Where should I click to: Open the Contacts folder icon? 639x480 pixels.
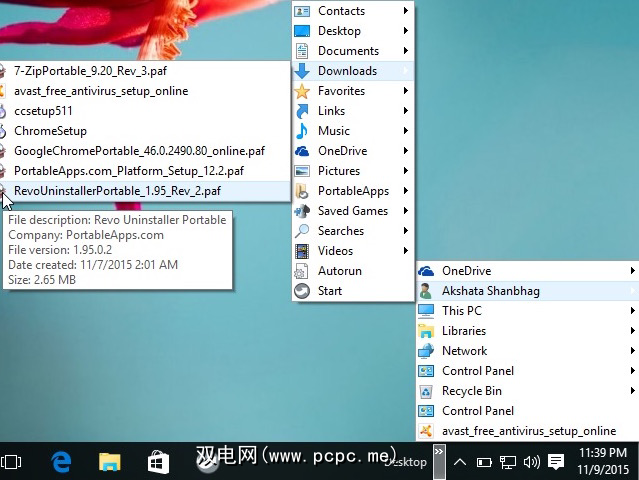(302, 11)
